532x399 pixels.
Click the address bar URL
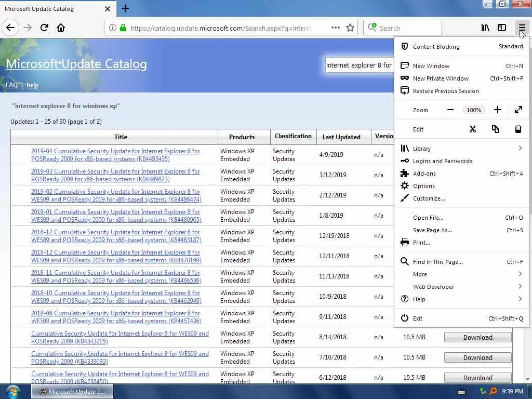tap(220, 28)
